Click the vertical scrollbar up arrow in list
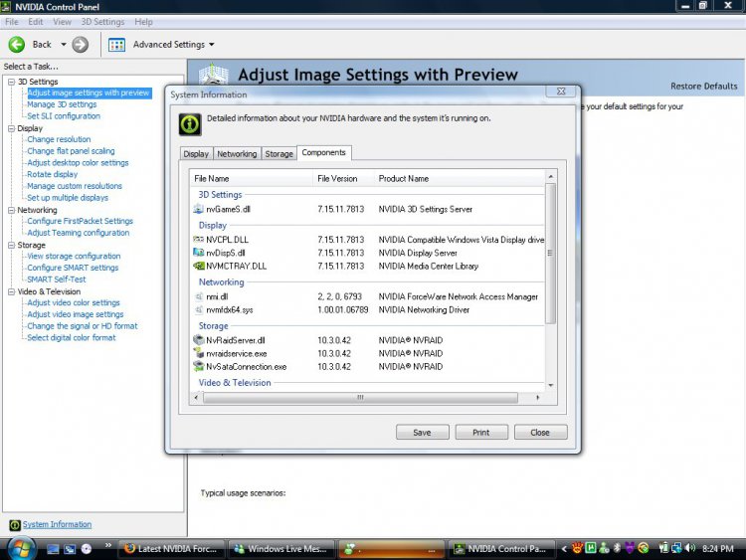 pyautogui.click(x=551, y=176)
